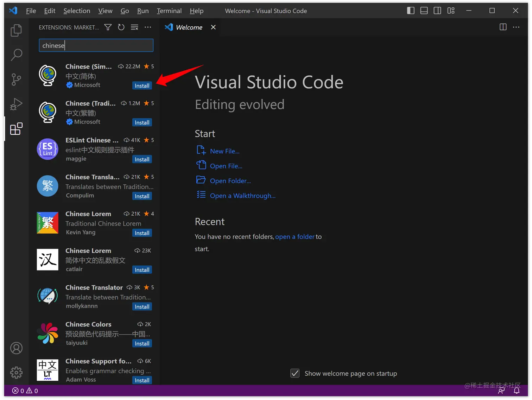Open the Go menu
Screen dimensions: 532x400
125,11
